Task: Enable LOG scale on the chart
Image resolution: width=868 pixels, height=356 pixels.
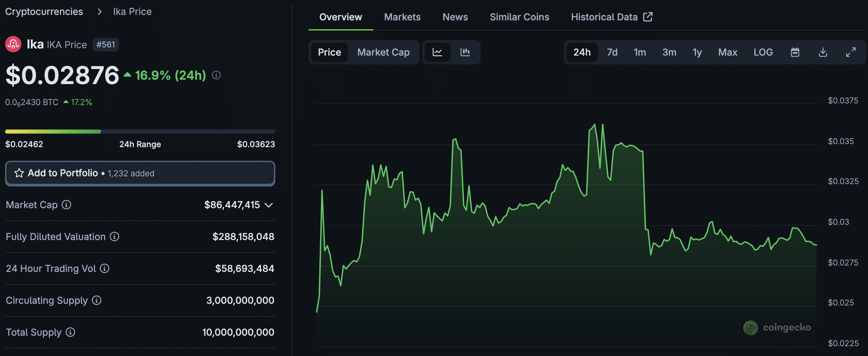Action: (x=763, y=52)
